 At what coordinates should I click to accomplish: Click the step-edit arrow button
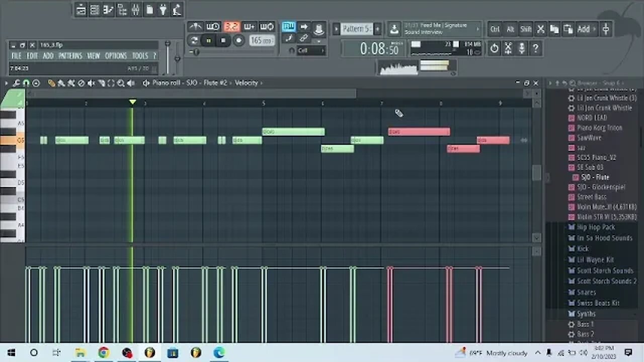click(304, 27)
